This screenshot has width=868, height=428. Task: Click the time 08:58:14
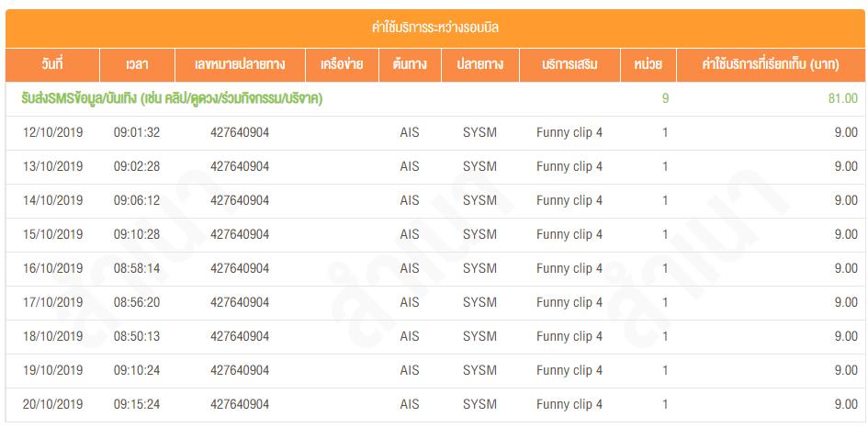coord(137,268)
